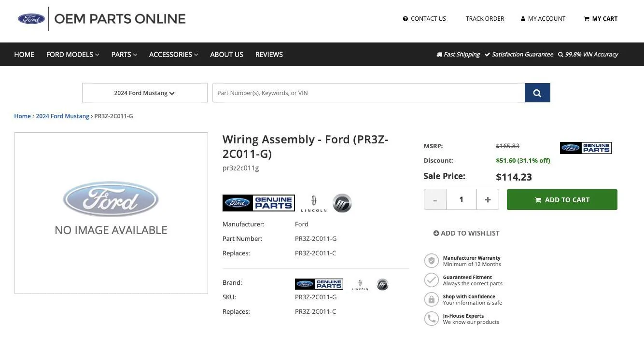Click the small Ford Genuine Parts badge in Brand row

coord(319,284)
